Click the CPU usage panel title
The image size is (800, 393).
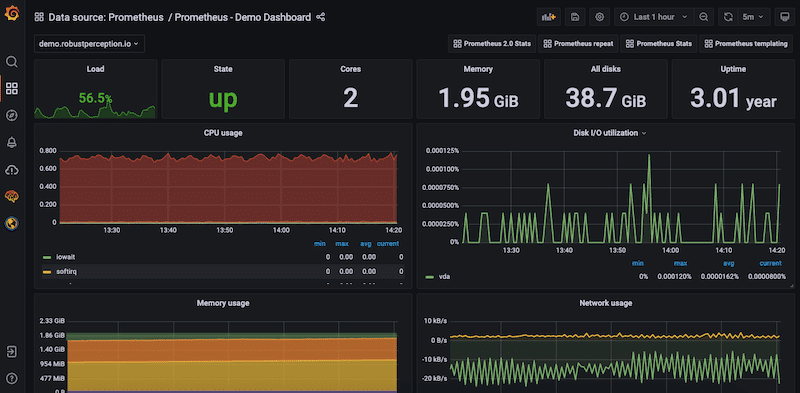point(223,133)
